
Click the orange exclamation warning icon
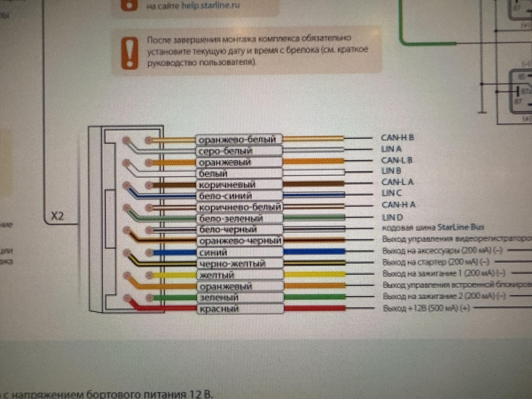[x=130, y=53]
